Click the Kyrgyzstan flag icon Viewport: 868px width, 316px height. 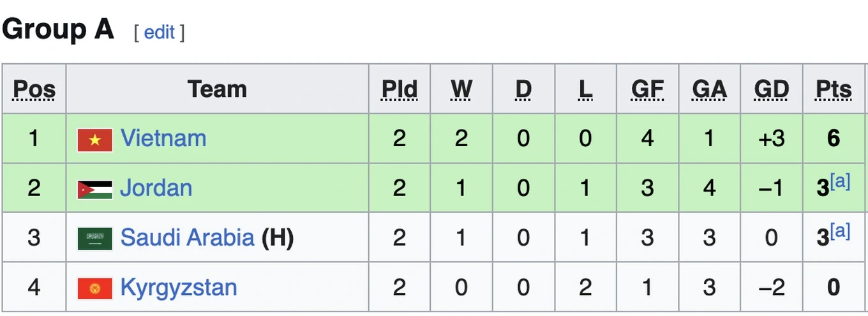[94, 288]
